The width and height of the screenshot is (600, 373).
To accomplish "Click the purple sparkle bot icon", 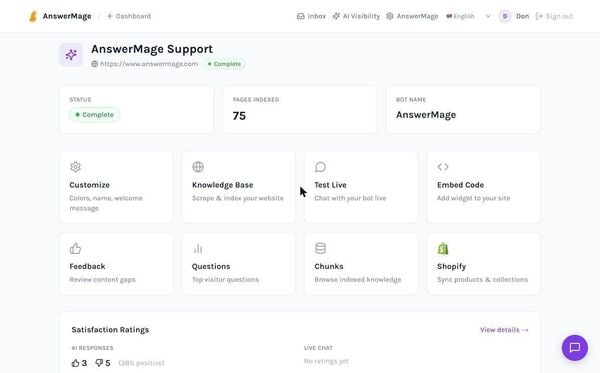I will [71, 55].
